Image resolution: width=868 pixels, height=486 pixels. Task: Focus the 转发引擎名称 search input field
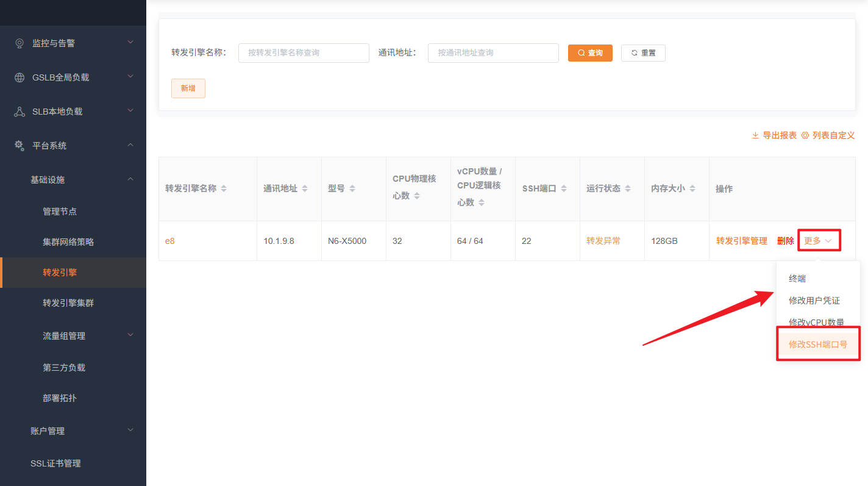pyautogui.click(x=304, y=53)
